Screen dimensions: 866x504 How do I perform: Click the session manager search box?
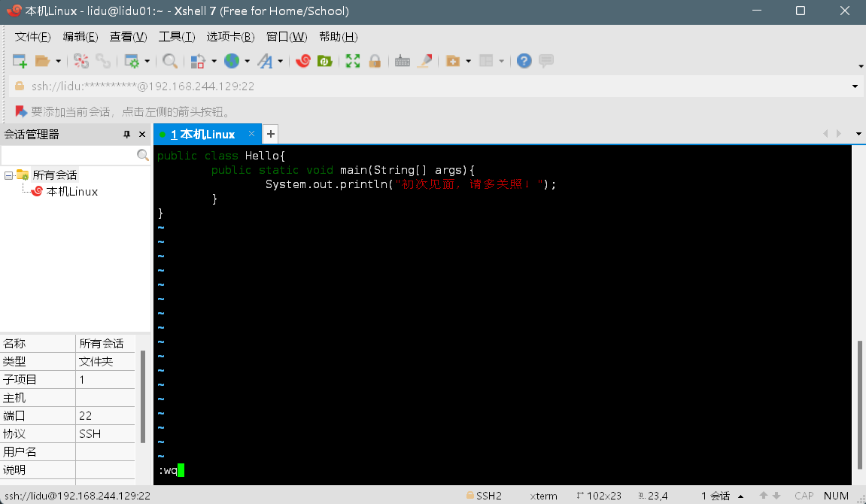(69, 155)
